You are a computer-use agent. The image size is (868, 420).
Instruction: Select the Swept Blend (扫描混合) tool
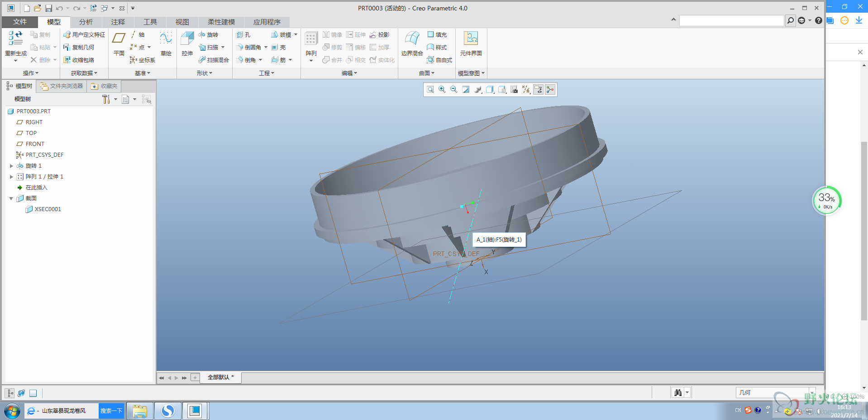(x=214, y=60)
